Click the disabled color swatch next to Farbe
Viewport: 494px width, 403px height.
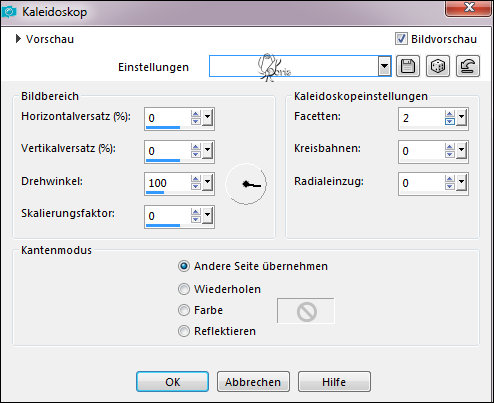pyautogui.click(x=305, y=311)
